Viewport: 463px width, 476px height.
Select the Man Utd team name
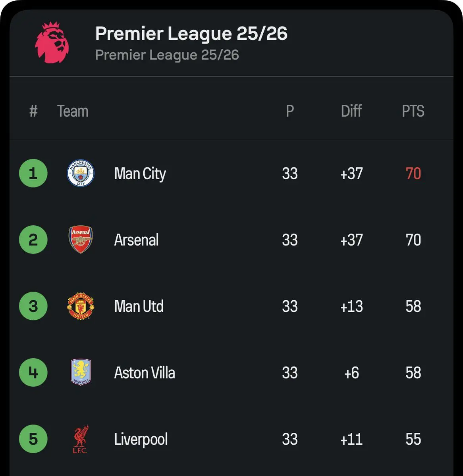click(x=139, y=306)
